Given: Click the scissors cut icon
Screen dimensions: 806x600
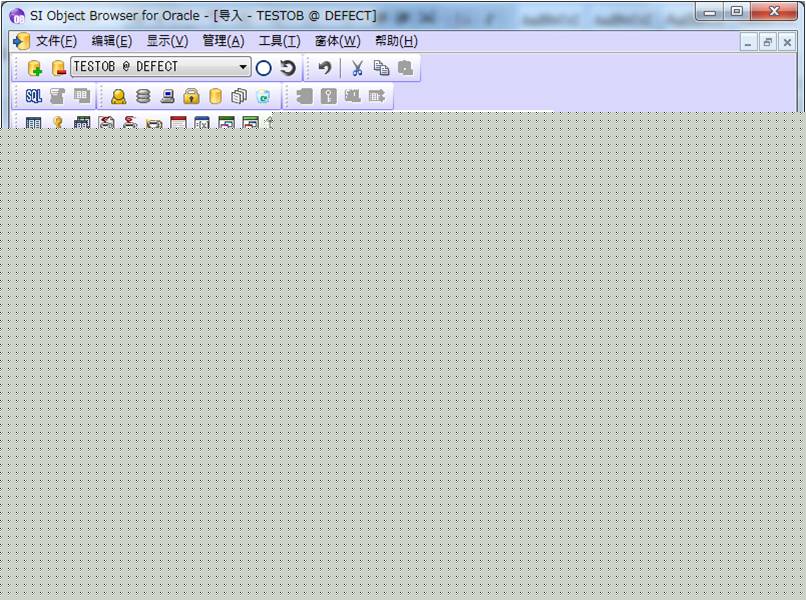Looking at the screenshot, I should 357,68.
